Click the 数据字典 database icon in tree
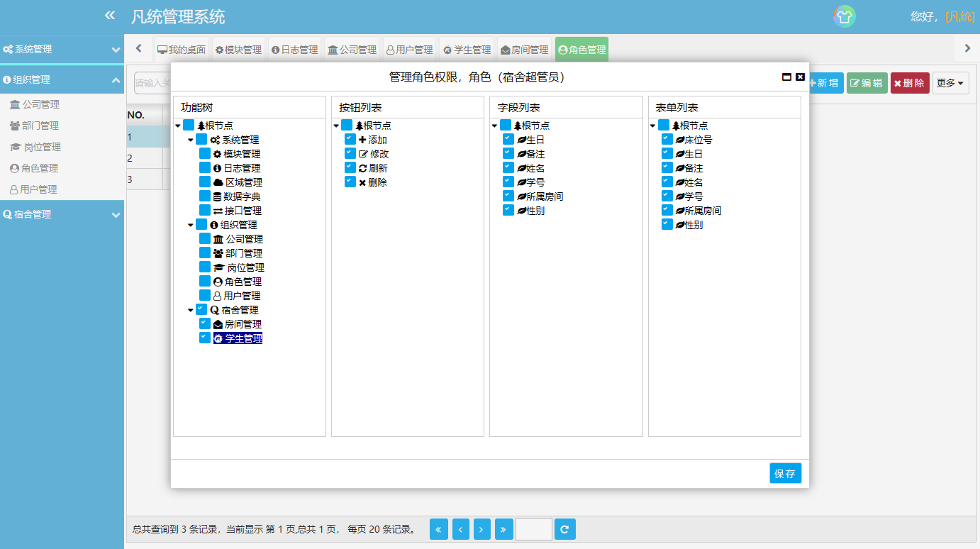Screen dimensions: 980x549 click(217, 196)
